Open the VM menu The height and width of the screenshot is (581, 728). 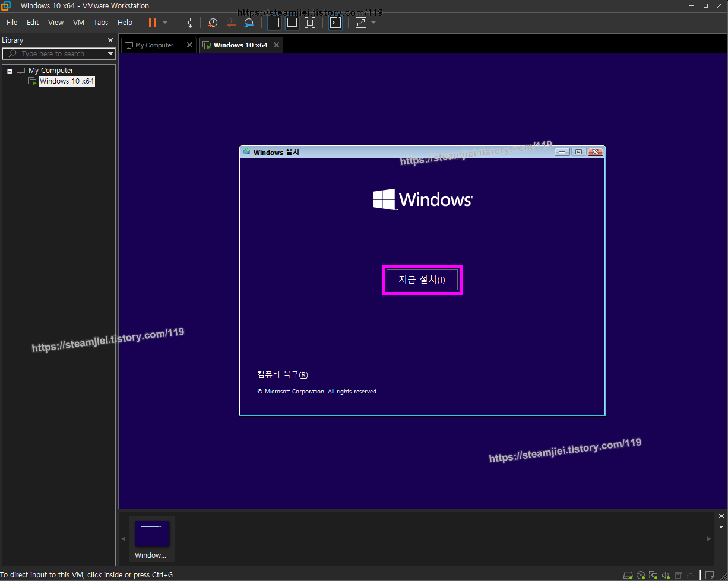(x=78, y=23)
